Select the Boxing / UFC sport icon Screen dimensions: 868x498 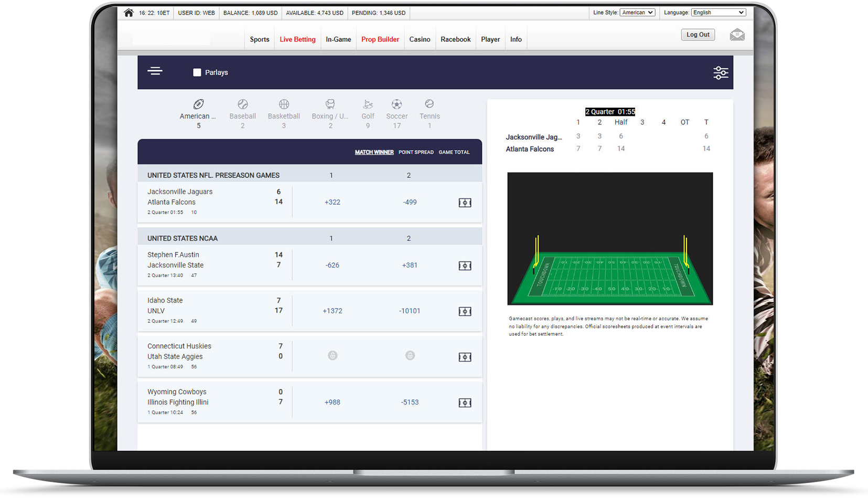(330, 104)
